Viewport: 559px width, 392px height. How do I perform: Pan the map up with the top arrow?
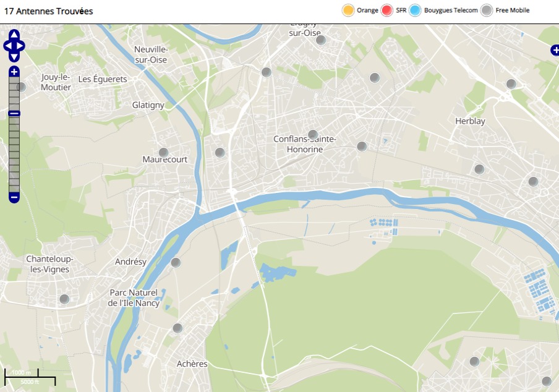pos(14,35)
